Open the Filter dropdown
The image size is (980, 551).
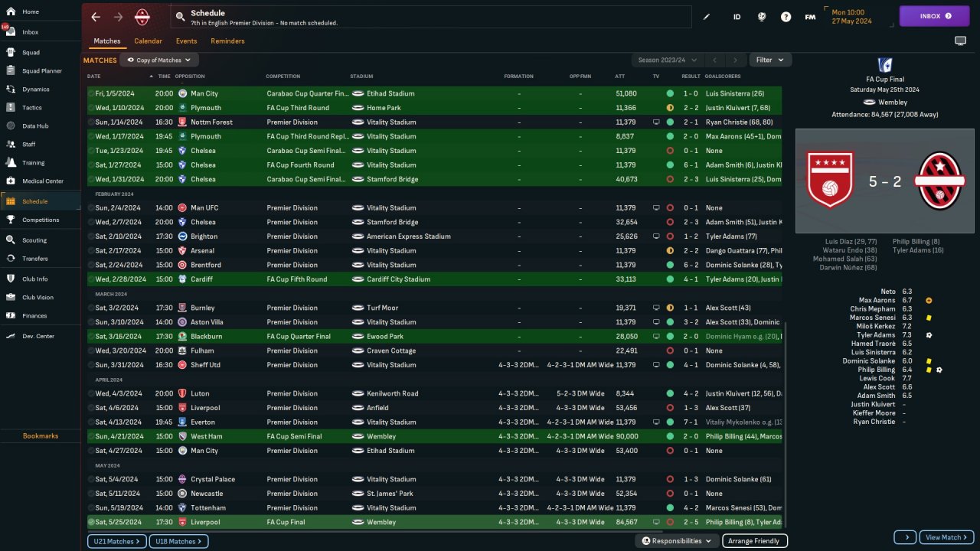[x=770, y=60]
